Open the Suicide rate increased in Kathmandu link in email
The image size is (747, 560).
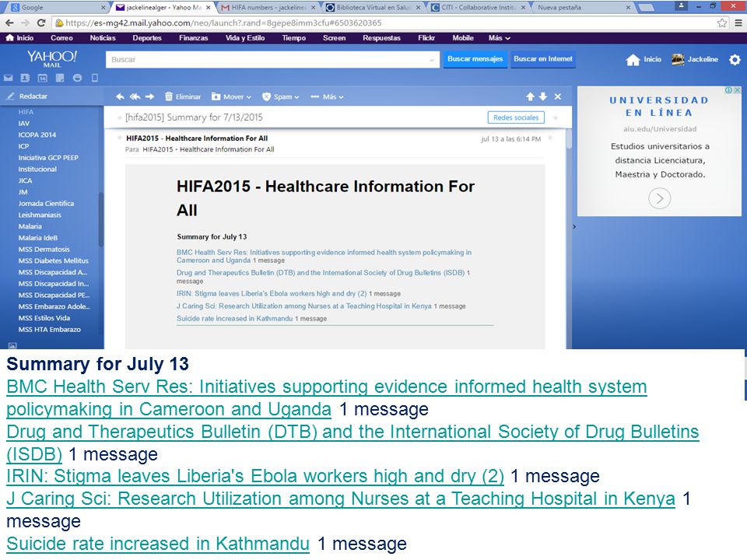pos(234,319)
